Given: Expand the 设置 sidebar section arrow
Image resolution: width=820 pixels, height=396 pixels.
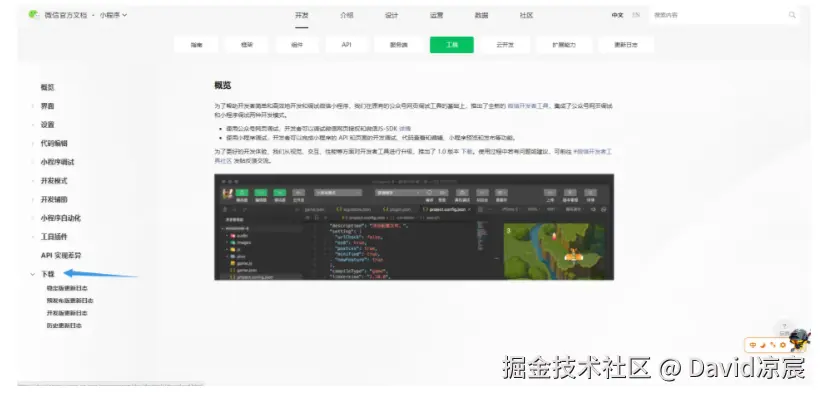Looking at the screenshot, I should pos(32,125).
